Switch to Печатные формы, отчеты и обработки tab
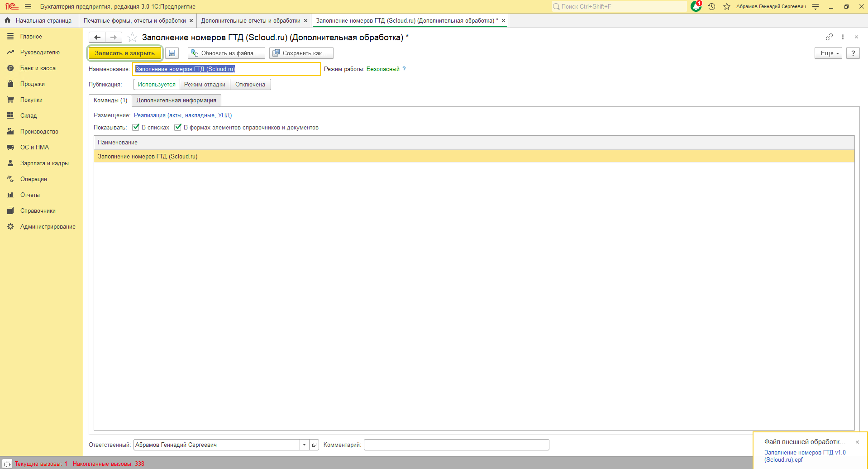The height and width of the screenshot is (469, 868). point(135,21)
